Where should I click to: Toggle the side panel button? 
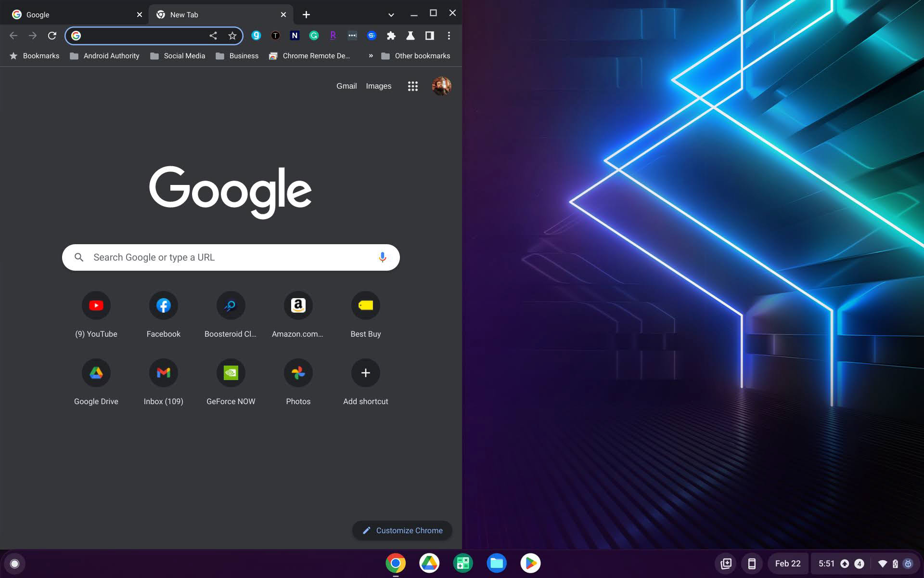[x=429, y=36]
